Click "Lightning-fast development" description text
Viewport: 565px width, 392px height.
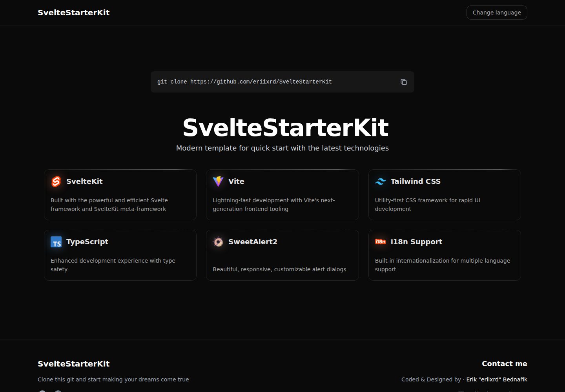coord(273,205)
